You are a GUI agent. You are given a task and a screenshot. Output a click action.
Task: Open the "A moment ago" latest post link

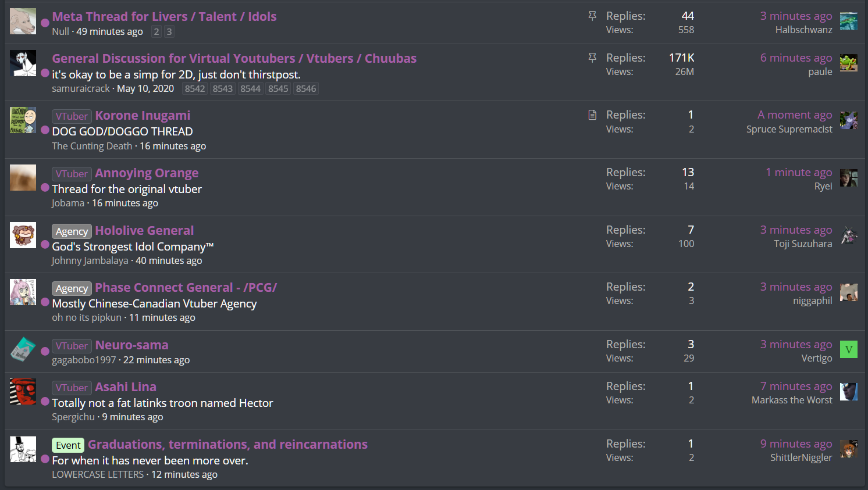pos(794,115)
